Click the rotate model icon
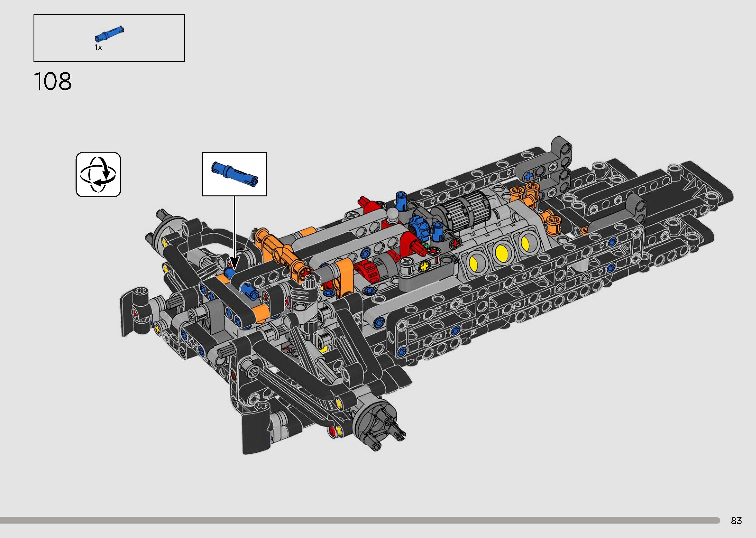Viewport: 756px width, 538px height. tap(98, 175)
